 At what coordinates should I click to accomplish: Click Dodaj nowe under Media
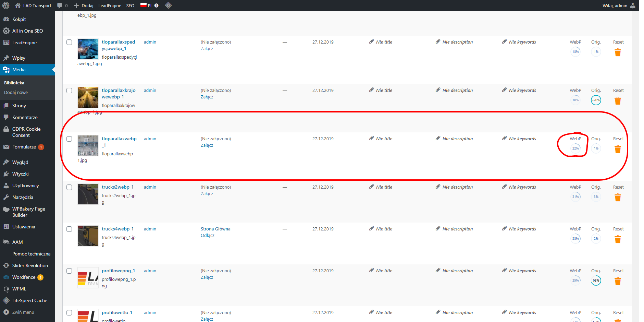[x=16, y=92]
